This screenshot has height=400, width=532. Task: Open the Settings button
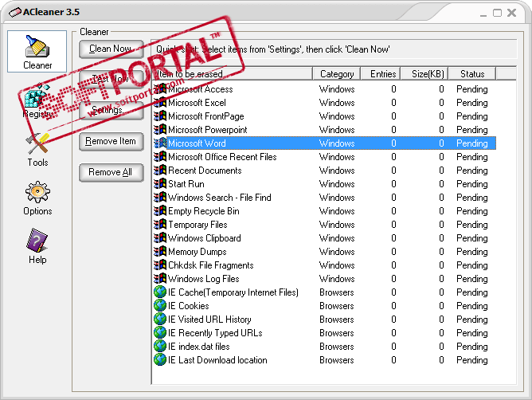(111, 110)
